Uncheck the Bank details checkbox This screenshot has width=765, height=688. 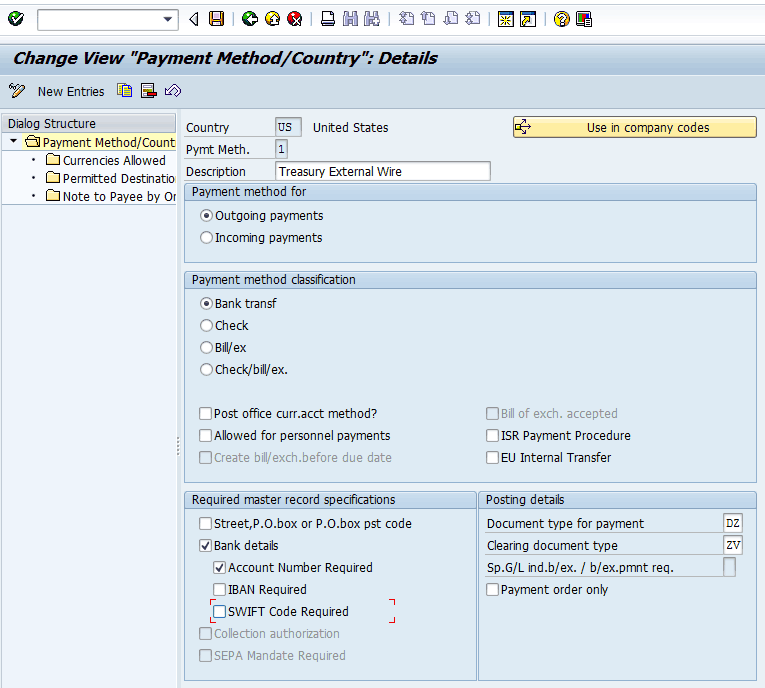[206, 546]
